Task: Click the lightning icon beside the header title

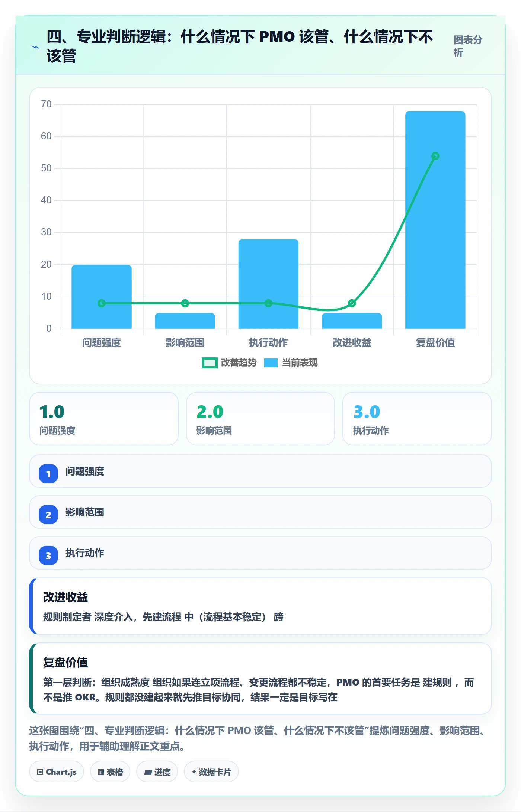Action: tap(35, 47)
